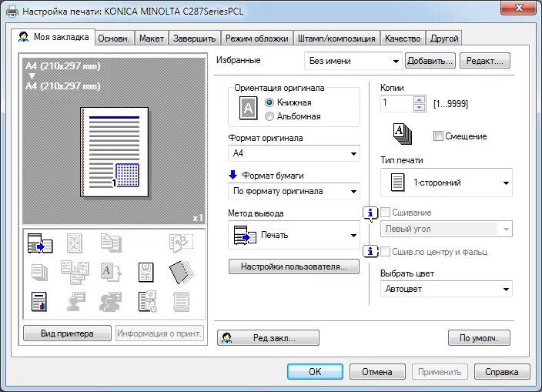Click into the Копии number field
The width and height of the screenshot is (542, 392).
396,103
